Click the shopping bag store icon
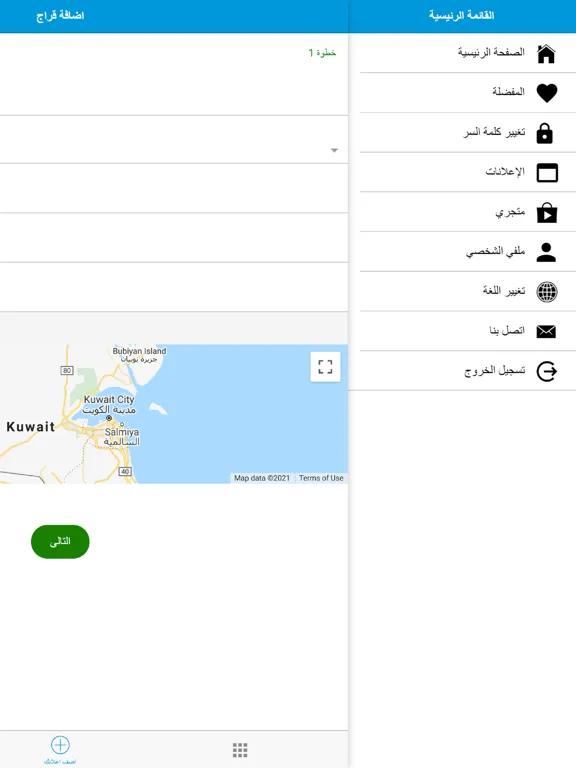The width and height of the screenshot is (576, 768). point(547,213)
